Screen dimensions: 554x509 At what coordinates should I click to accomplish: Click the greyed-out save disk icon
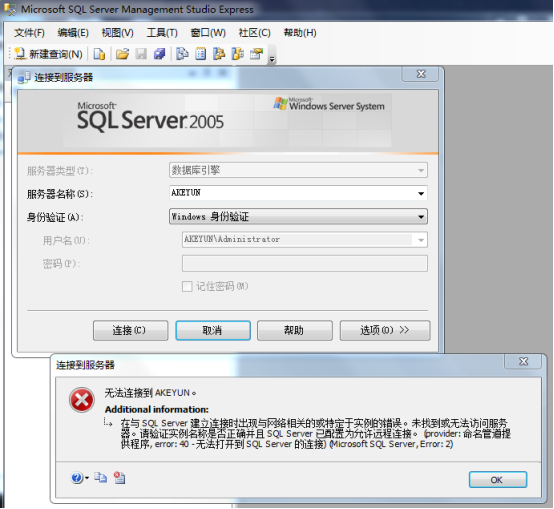tap(141, 54)
